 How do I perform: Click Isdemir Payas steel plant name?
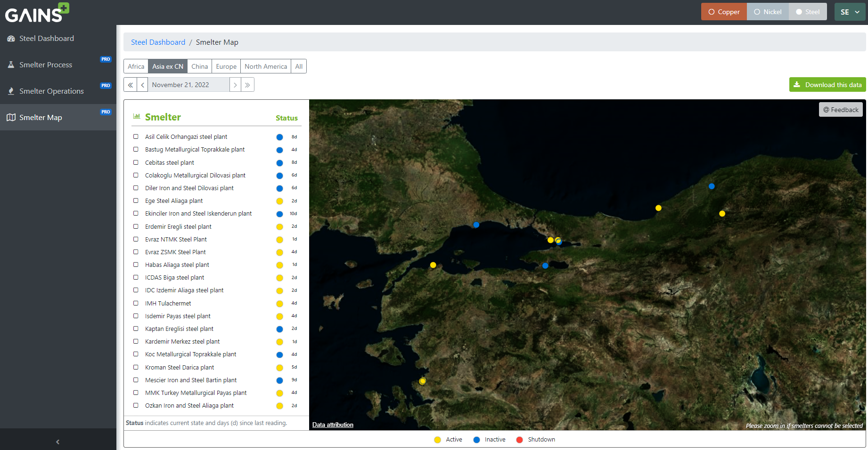click(178, 316)
